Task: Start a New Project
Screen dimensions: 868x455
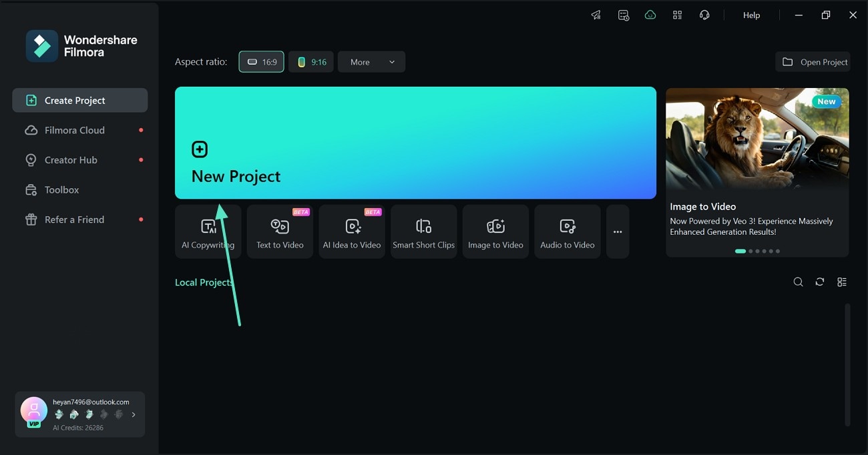Action: (415, 143)
